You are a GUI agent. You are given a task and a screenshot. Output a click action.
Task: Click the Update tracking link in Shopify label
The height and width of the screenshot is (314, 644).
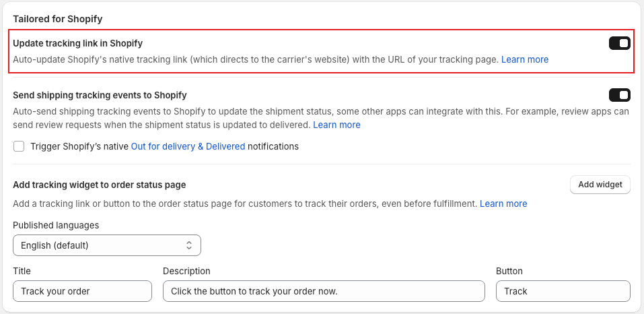coord(77,43)
